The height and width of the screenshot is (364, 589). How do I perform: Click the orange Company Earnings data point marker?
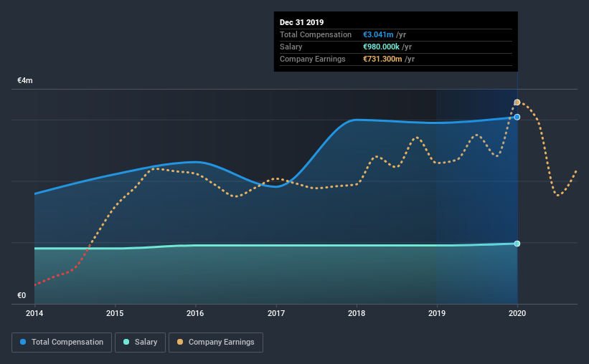(x=517, y=102)
